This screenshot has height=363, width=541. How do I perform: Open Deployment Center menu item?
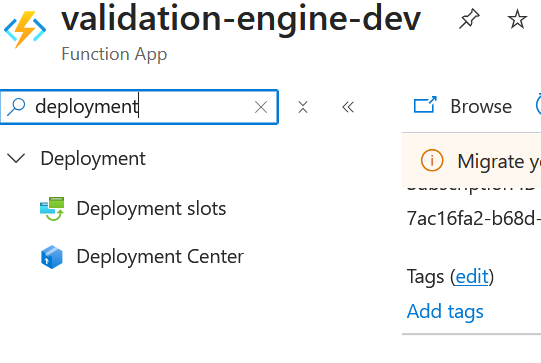160,256
